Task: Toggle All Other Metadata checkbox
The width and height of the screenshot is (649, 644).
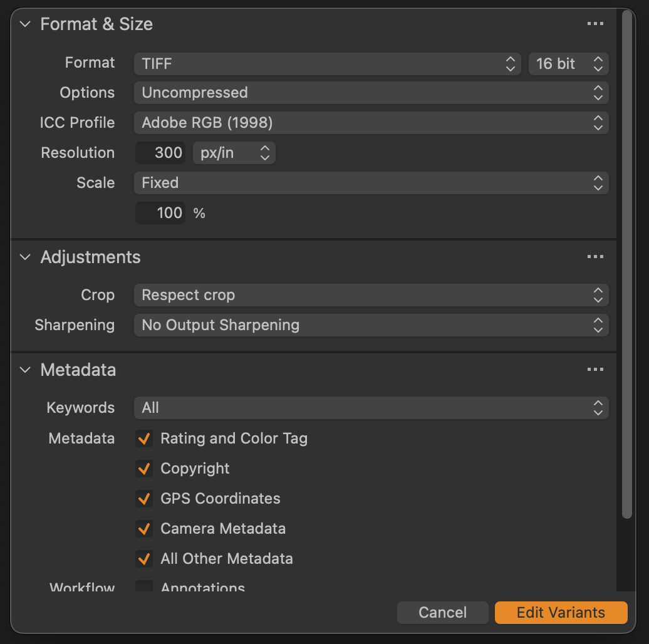Action: [144, 559]
